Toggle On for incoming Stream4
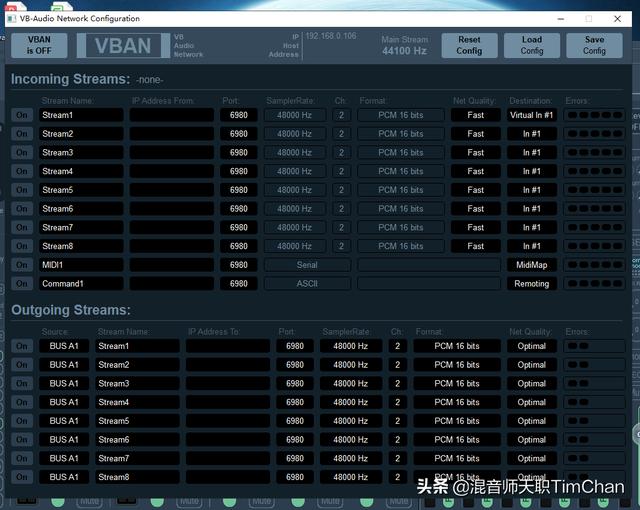This screenshot has height=510, width=640. coord(22,171)
